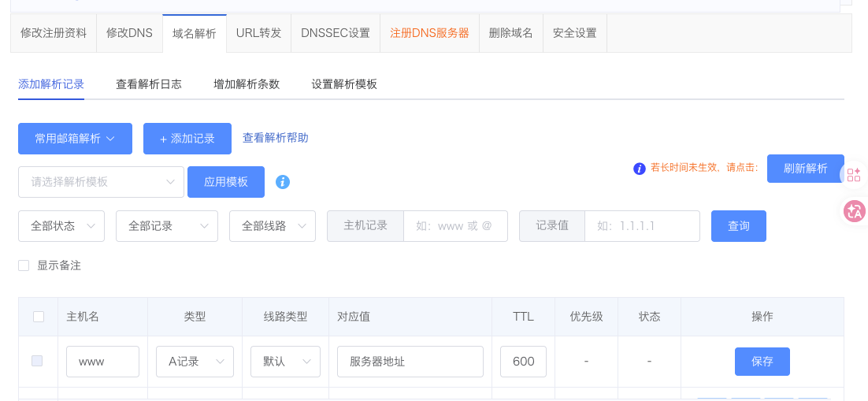Image resolution: width=868 pixels, height=401 pixels.
Task: Tick the checkbox for the www record row
Action: 37,361
